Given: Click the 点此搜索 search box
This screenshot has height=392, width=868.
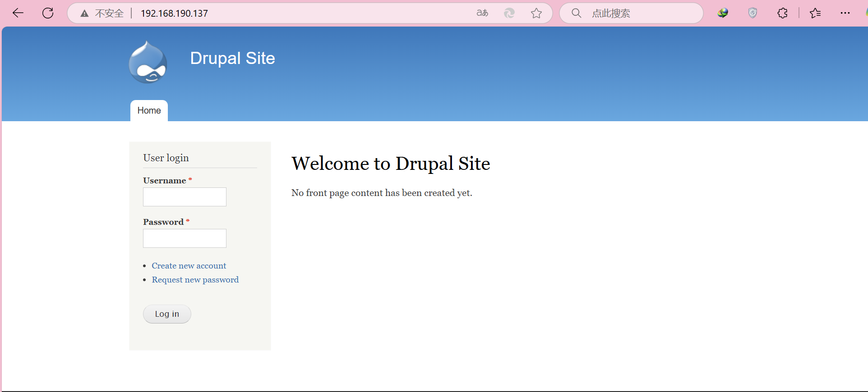Looking at the screenshot, I should (631, 13).
